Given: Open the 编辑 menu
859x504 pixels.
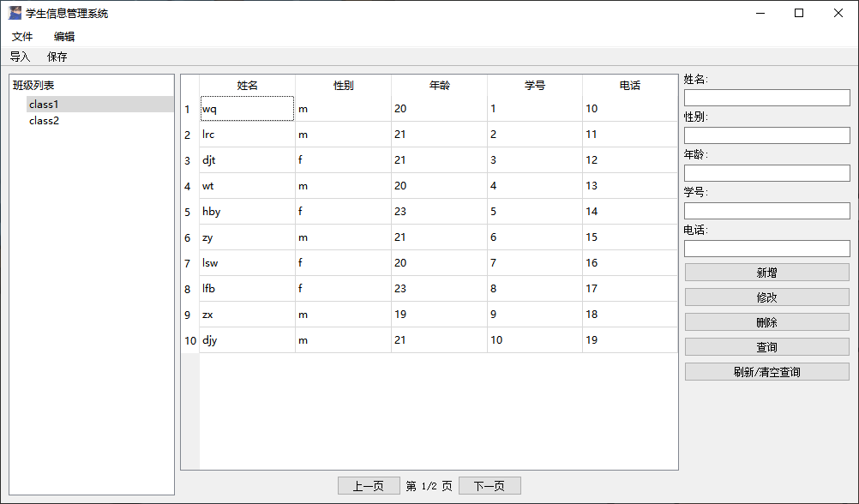Looking at the screenshot, I should [x=64, y=37].
